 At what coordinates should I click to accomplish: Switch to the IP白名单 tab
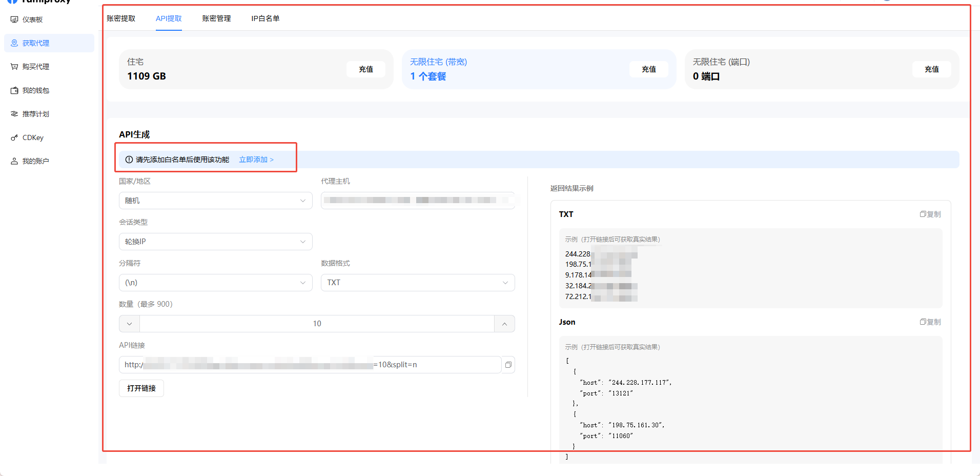(266, 18)
